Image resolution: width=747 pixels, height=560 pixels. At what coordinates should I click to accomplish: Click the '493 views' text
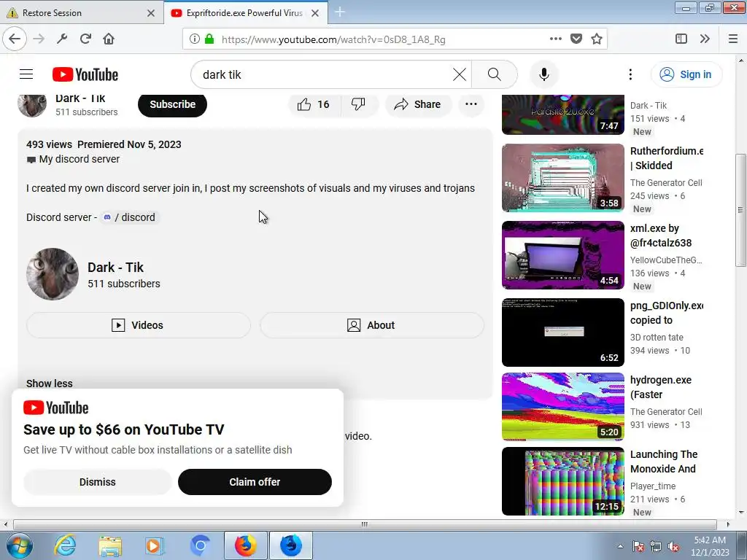(49, 144)
